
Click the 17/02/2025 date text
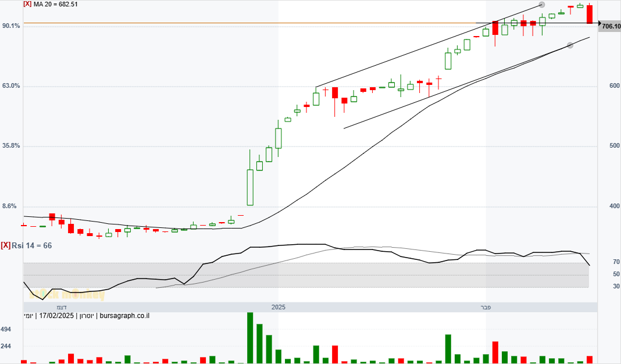(56, 316)
